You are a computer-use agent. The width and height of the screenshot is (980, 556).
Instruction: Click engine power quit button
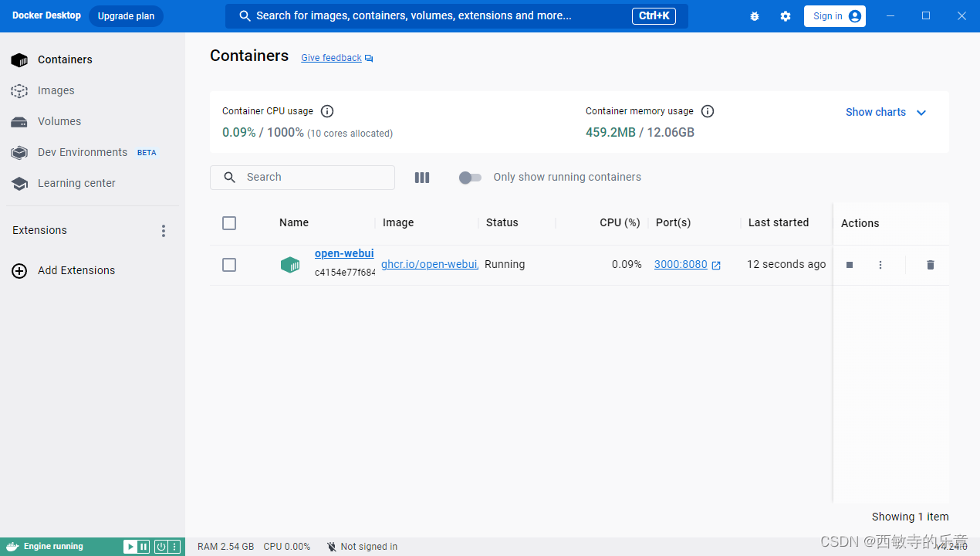(x=161, y=547)
